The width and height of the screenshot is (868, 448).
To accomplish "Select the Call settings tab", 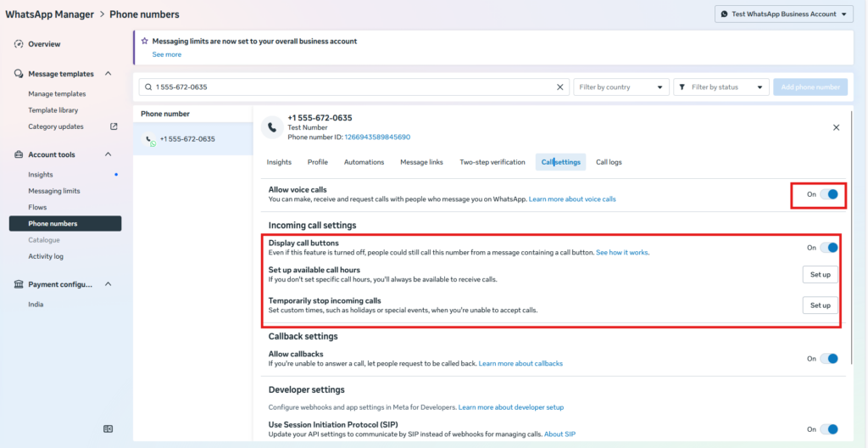I will click(561, 162).
